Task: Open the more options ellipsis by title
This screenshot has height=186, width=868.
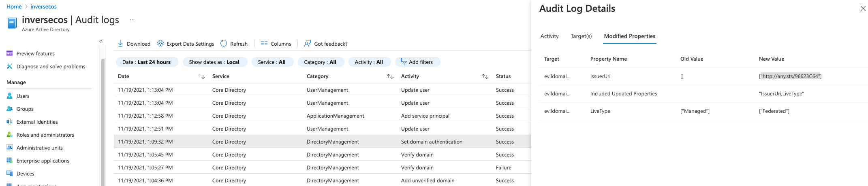Action: [x=132, y=20]
